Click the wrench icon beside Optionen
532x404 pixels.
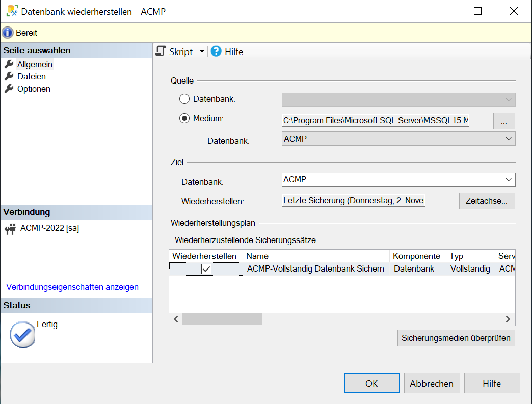pyautogui.click(x=9, y=89)
